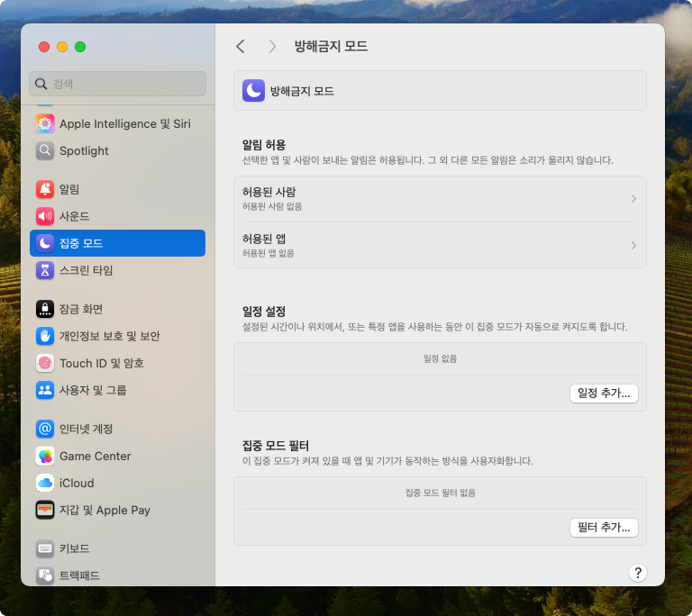Select the 집중 모드 moon icon

44,243
